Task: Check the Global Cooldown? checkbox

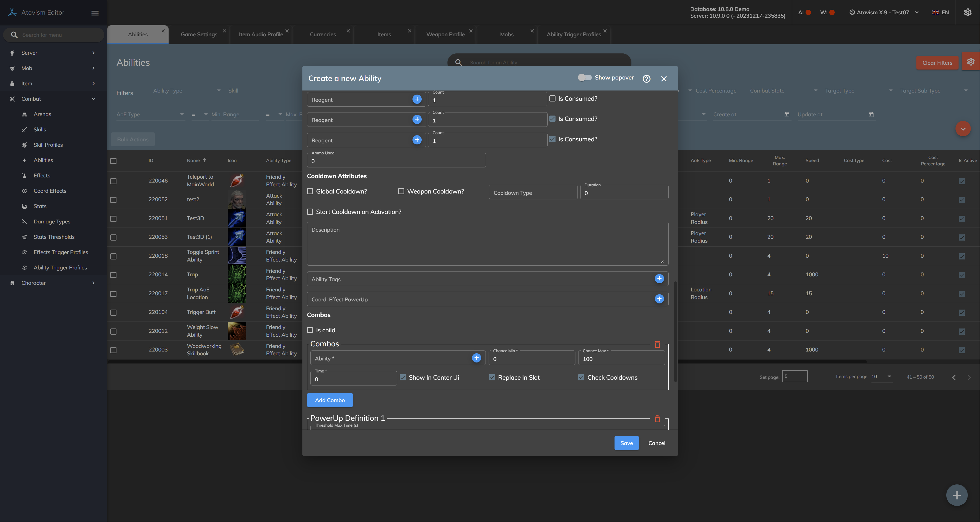Action: point(310,191)
